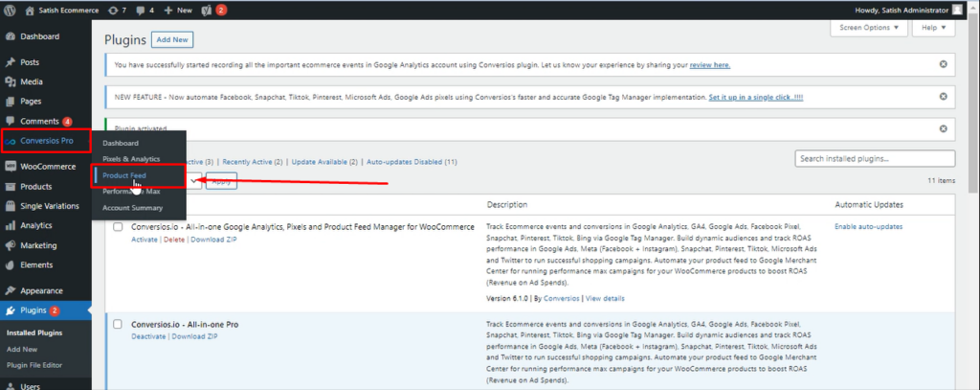Click the Products box icon
The image size is (980, 390).
point(10,187)
